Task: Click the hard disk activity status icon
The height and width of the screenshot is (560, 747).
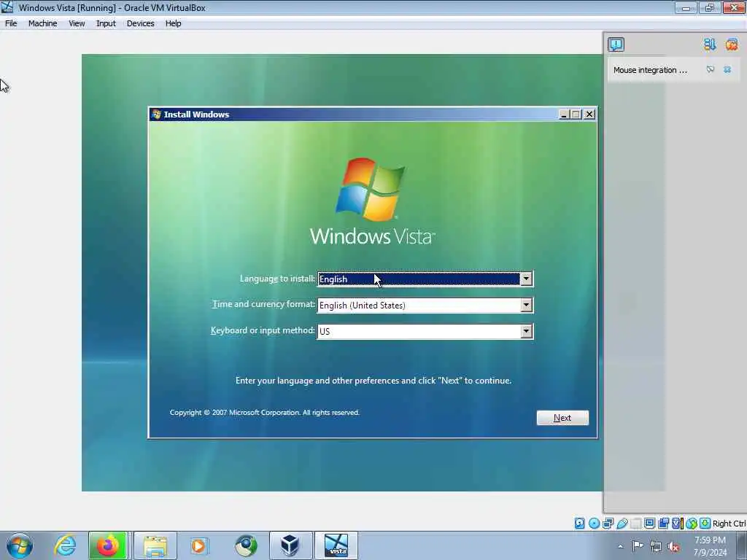Action: (x=579, y=524)
